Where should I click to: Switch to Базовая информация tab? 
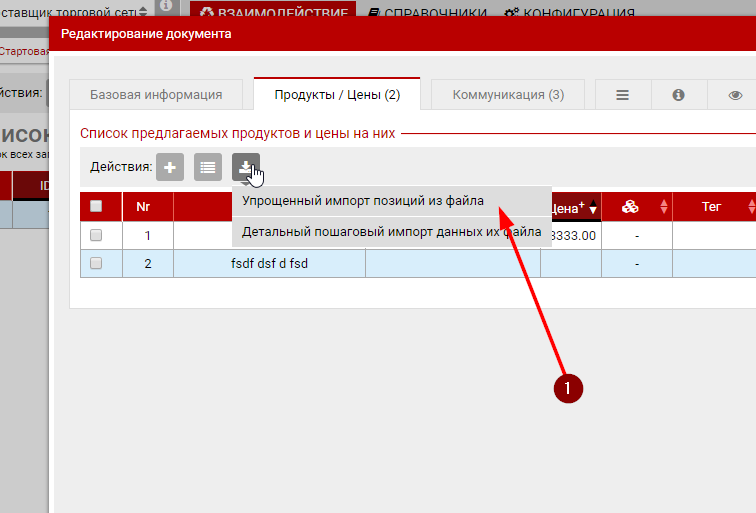coord(156,95)
